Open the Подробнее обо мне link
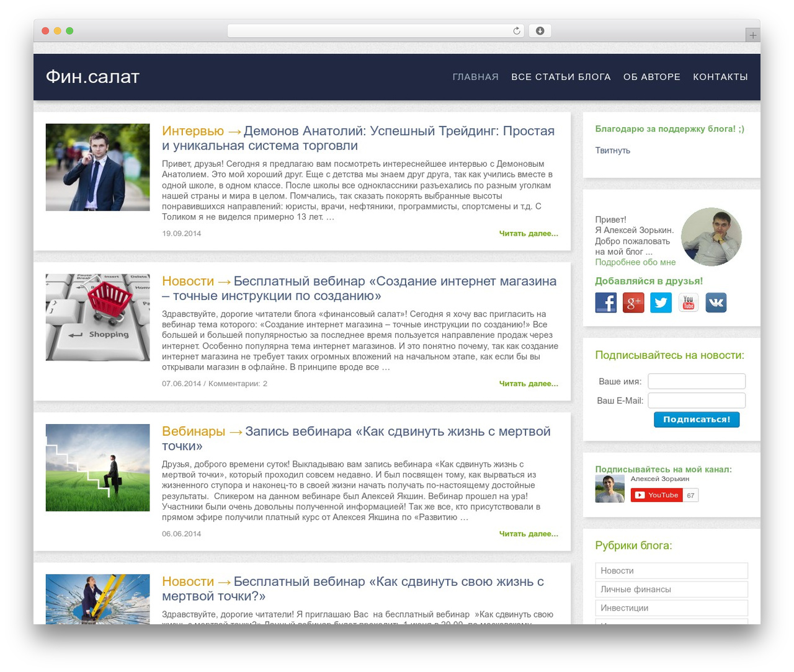The image size is (794, 672). coord(635,262)
